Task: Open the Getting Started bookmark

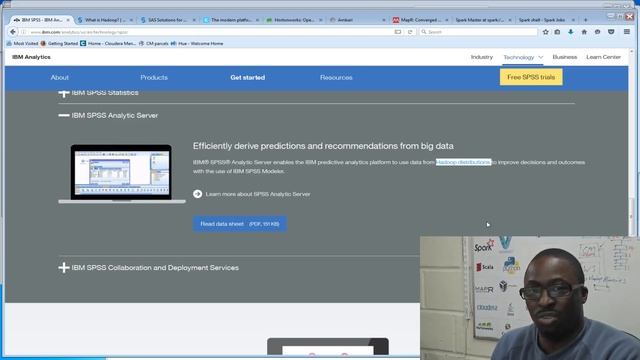Action: [x=59, y=43]
